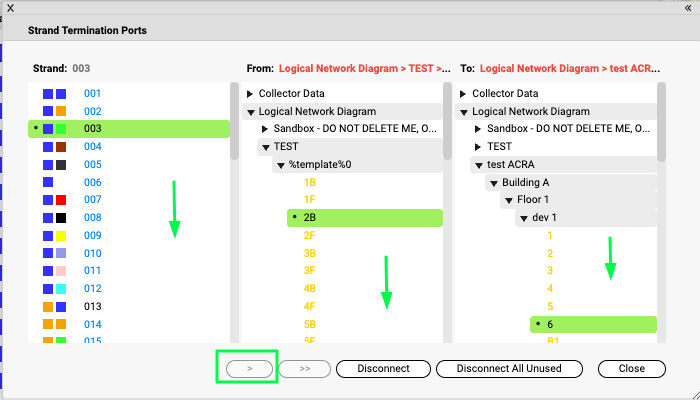Click the brown swatch beside strand 004
Viewport: 700px width, 400px height.
click(61, 147)
